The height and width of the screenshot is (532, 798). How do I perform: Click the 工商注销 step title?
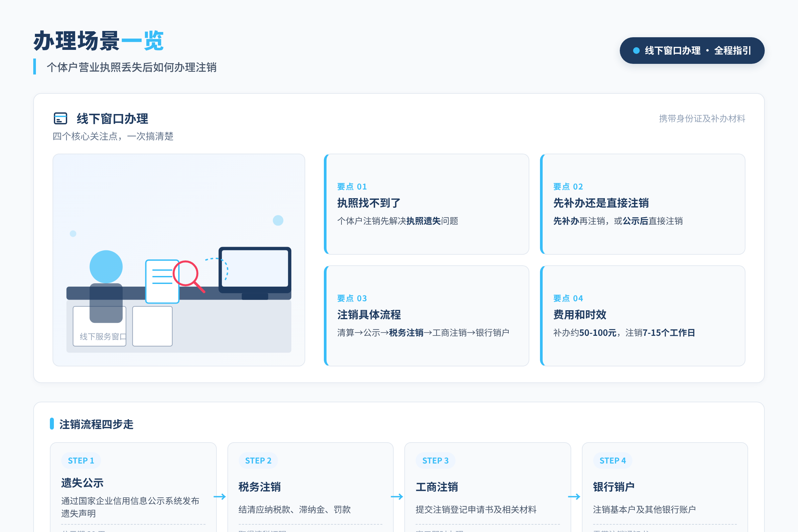click(x=437, y=487)
